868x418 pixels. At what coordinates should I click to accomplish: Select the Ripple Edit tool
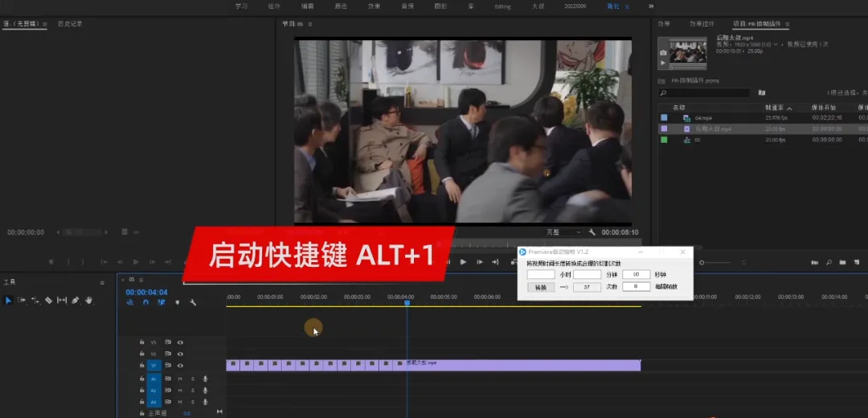(35, 300)
